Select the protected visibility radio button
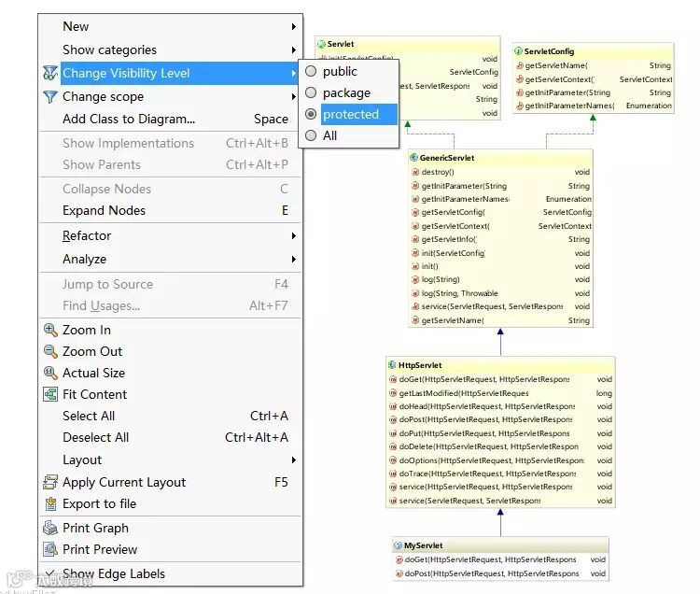The width and height of the screenshot is (700, 594). 311,114
